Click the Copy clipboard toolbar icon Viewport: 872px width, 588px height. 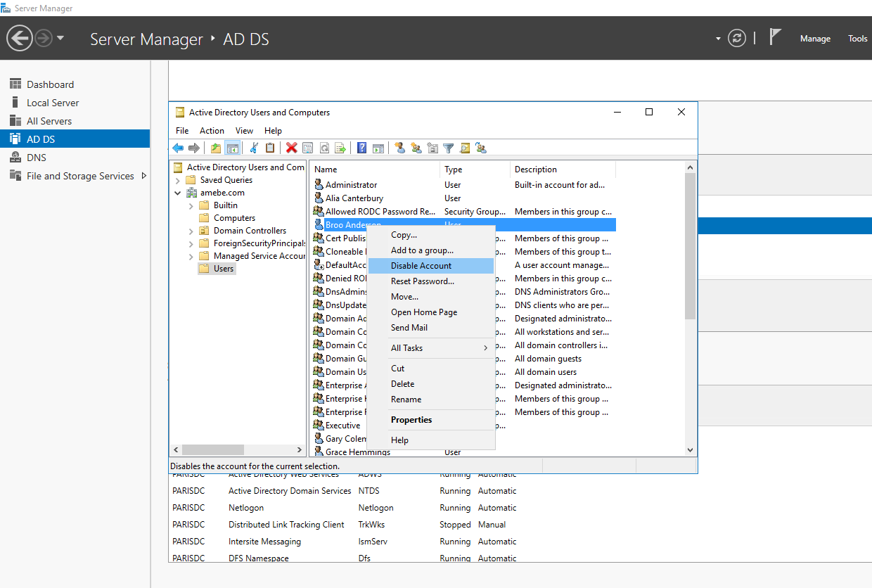pos(270,148)
